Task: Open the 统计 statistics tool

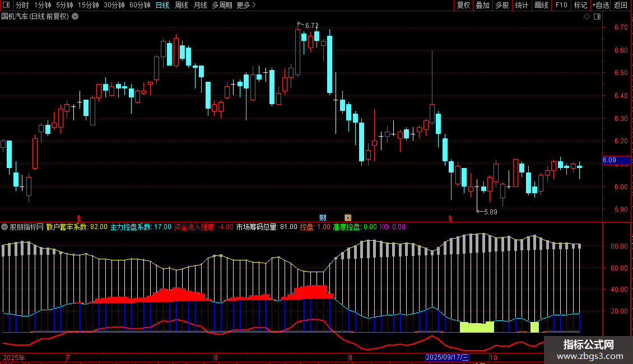Action: click(522, 5)
